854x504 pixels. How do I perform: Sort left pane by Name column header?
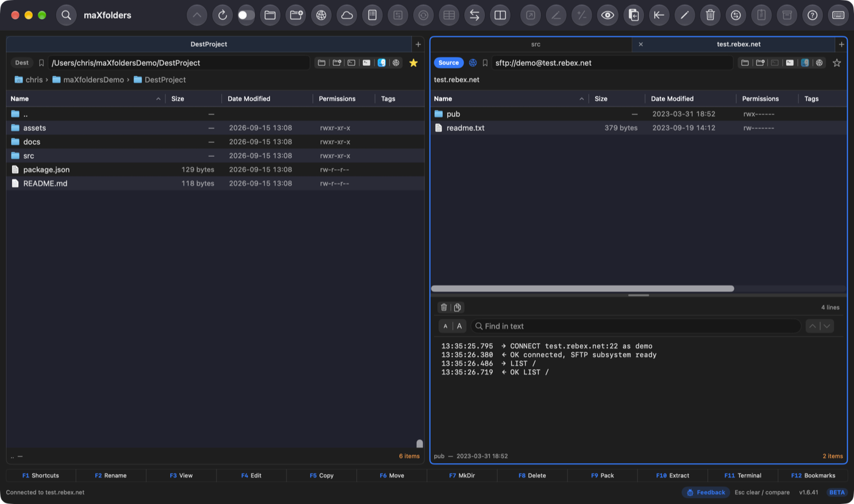point(85,99)
